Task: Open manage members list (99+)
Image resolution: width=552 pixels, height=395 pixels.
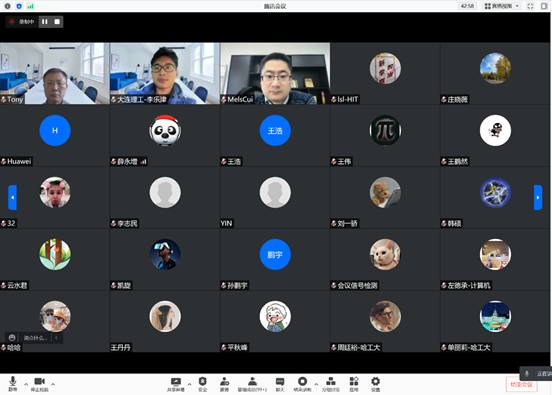Action: coord(252,384)
